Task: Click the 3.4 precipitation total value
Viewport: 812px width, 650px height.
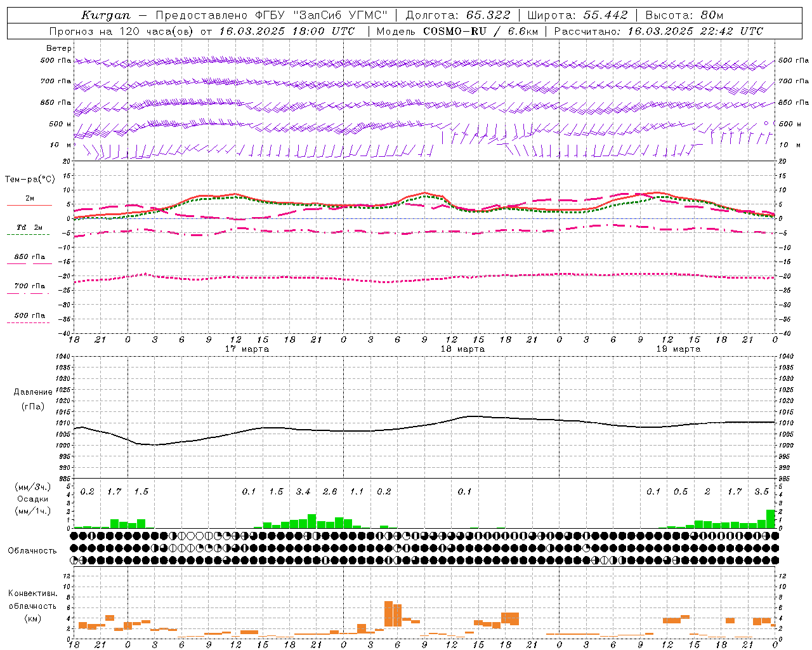Action: pyautogui.click(x=303, y=492)
